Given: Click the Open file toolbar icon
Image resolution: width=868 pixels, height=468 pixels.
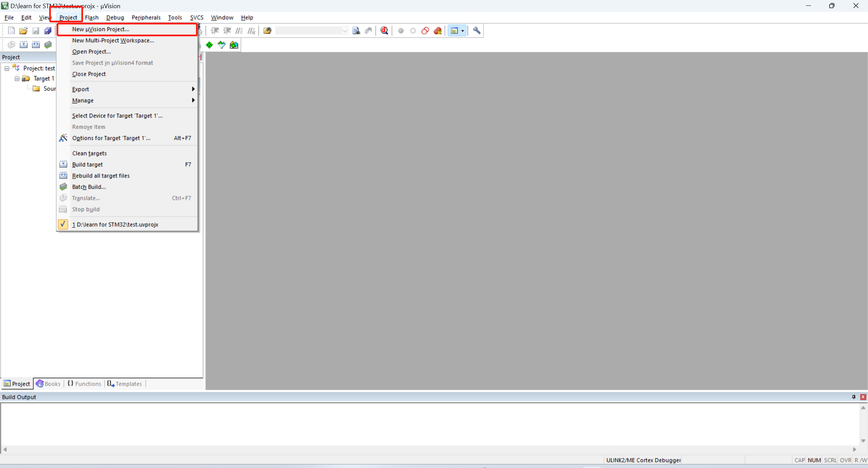Looking at the screenshot, I should click(23, 31).
